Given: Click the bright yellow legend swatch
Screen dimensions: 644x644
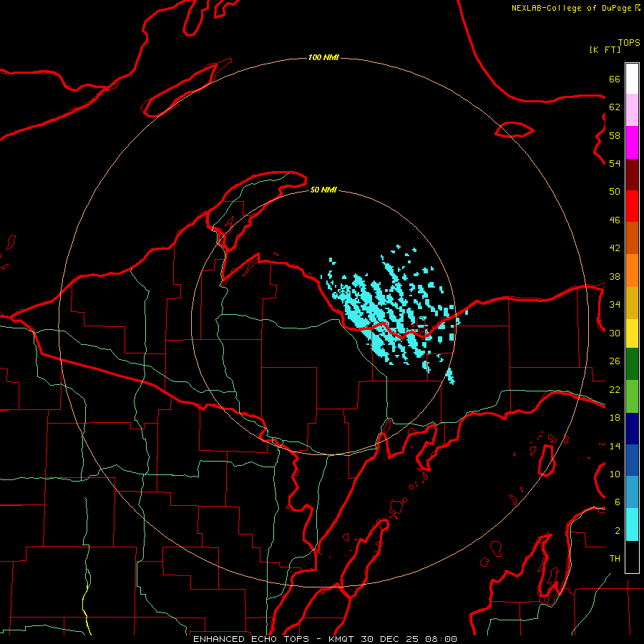Looking at the screenshot, I should [x=632, y=333].
